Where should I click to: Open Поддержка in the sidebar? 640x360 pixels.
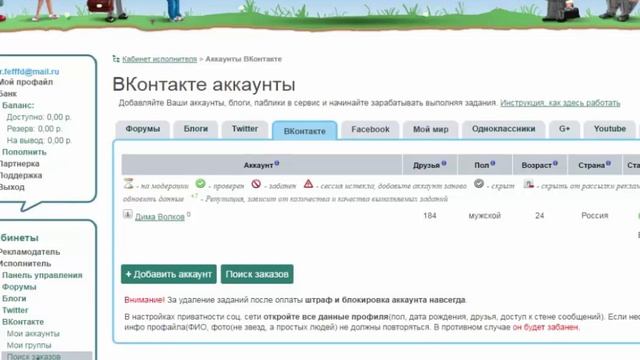21,176
